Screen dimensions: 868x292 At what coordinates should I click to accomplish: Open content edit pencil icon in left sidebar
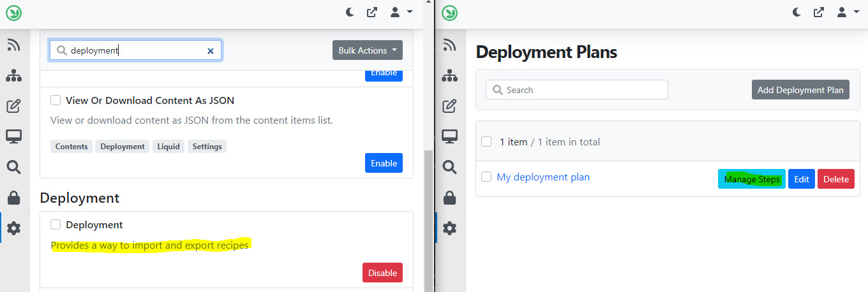coord(13,106)
